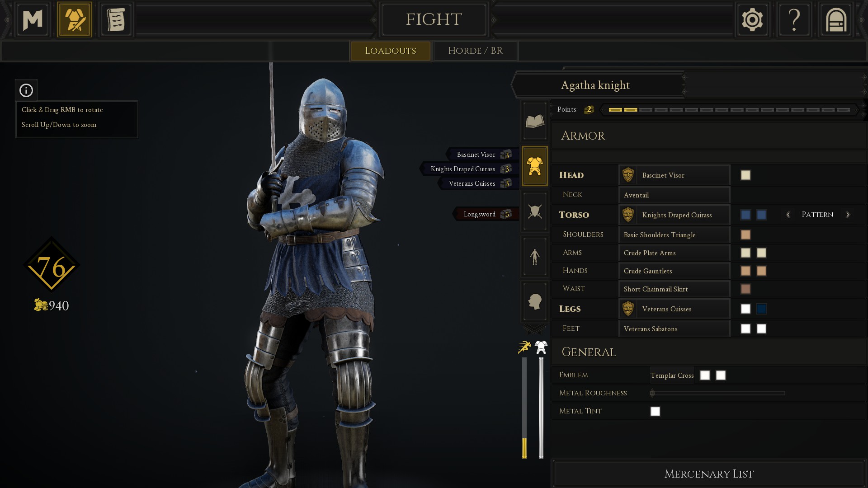The height and width of the screenshot is (488, 868).
Task: Cycle torso pattern to next arrow
Action: (x=848, y=215)
